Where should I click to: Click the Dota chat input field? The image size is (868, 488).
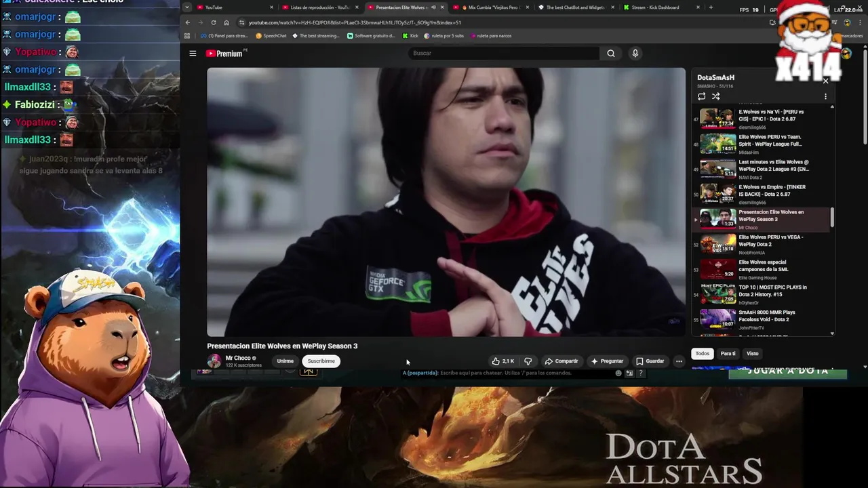(x=507, y=373)
